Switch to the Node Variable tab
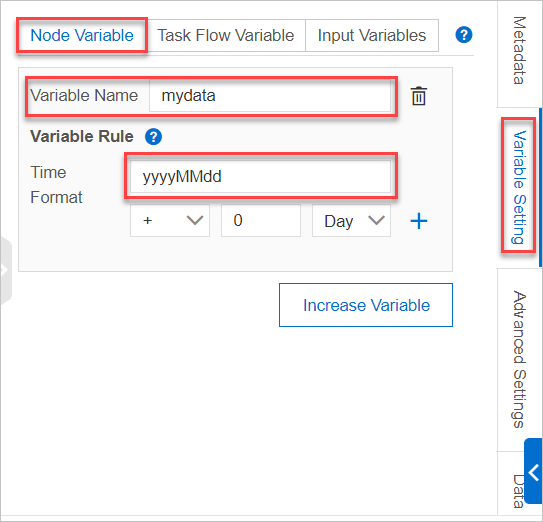The height and width of the screenshot is (522, 543). click(82, 35)
